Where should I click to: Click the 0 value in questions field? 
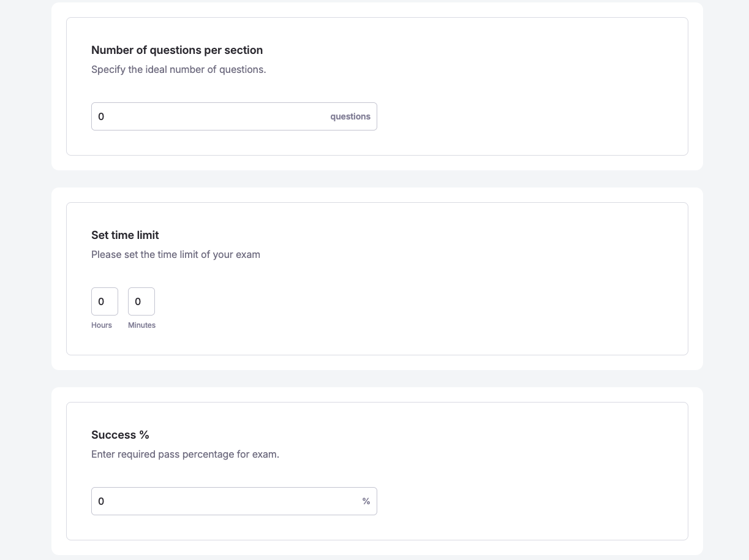point(101,116)
